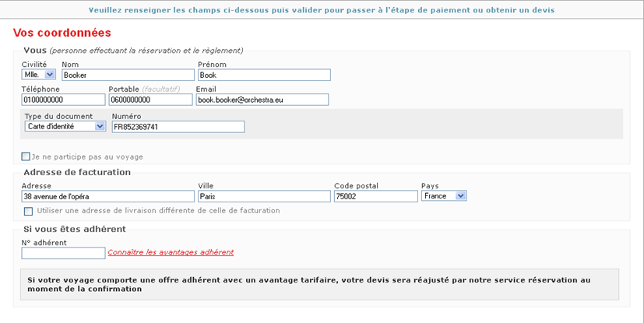The width and height of the screenshot is (644, 323).
Task: Focus the N° adhérent field
Action: [x=63, y=253]
